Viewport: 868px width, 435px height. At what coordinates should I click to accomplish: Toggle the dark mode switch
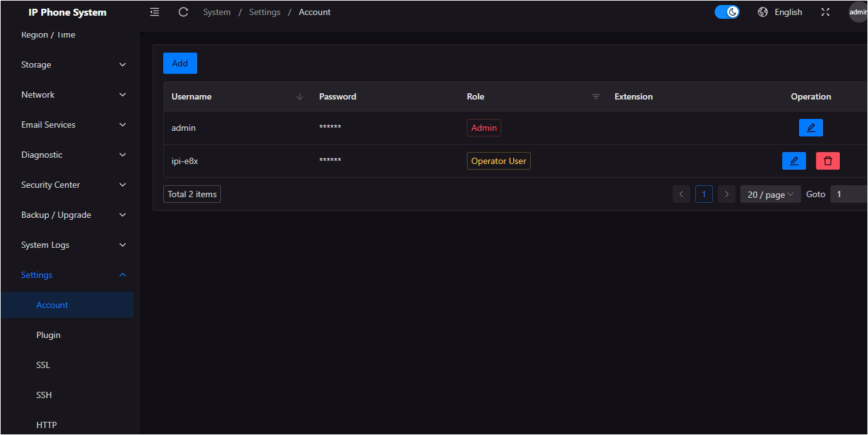click(727, 12)
